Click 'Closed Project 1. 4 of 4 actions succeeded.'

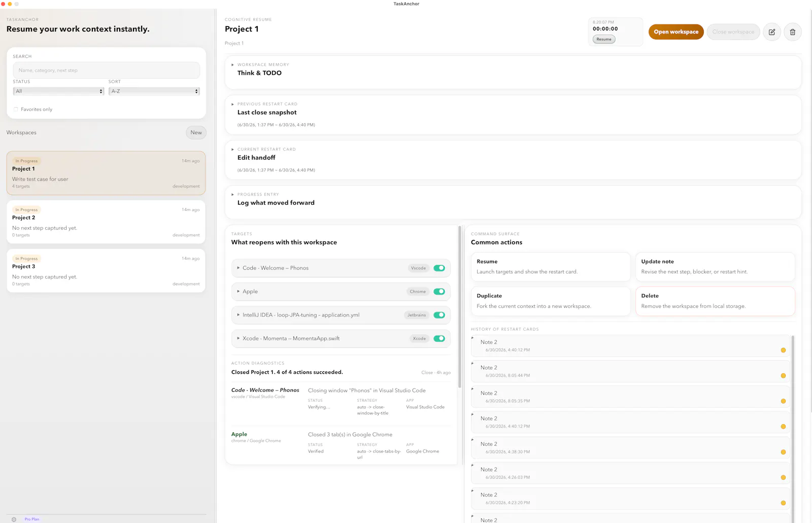pos(287,372)
